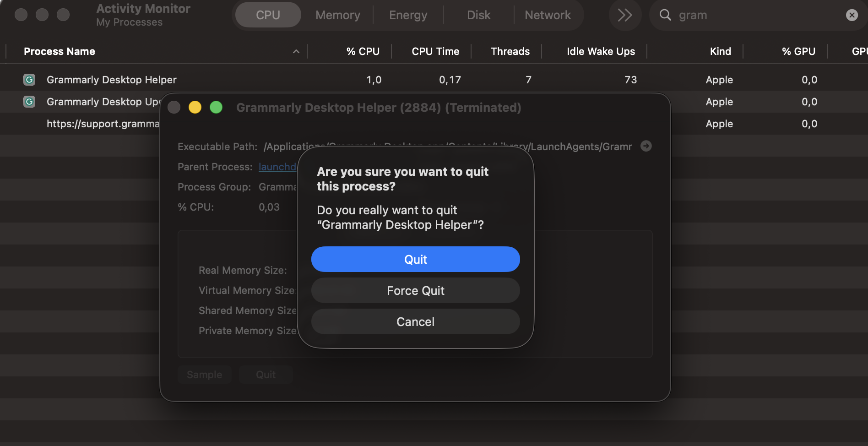Screen dimensions: 868x446
Task: Switch to the CPU tab
Action: click(268, 15)
